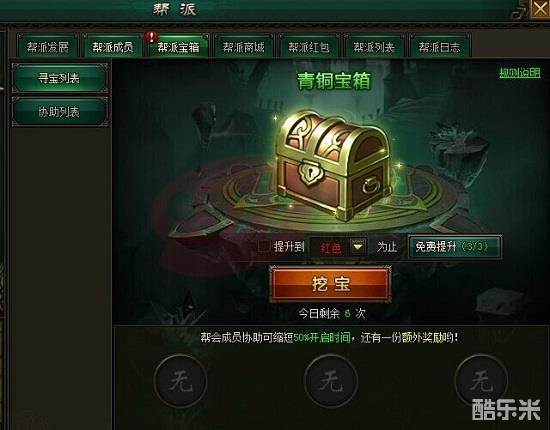550x430 pixels.
Task: Open the 帮派列表 tab
Action: tap(374, 47)
